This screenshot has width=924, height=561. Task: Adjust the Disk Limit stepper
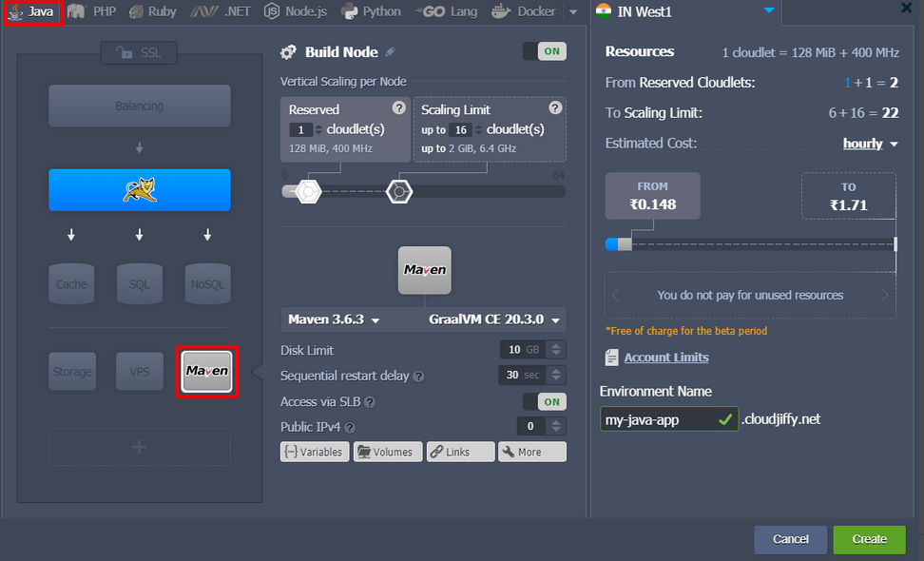(556, 350)
